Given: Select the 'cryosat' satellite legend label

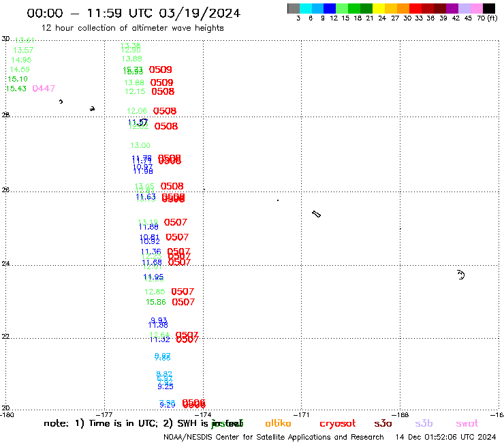Looking at the screenshot, I should (x=338, y=424).
